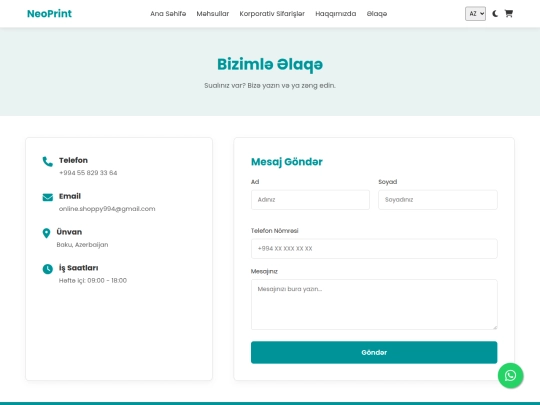Click the Baku, Azerbaijan address text
The image size is (540, 405).
[82, 245]
